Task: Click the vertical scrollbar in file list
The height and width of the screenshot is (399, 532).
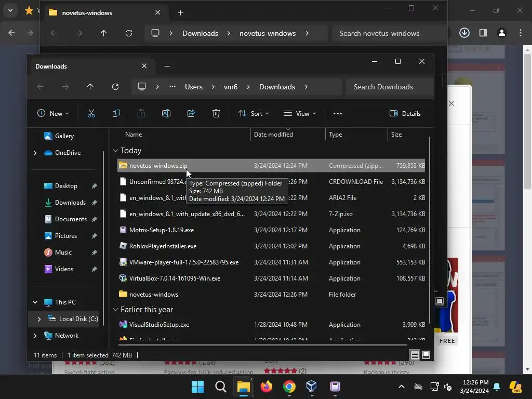Action: pyautogui.click(x=430, y=231)
